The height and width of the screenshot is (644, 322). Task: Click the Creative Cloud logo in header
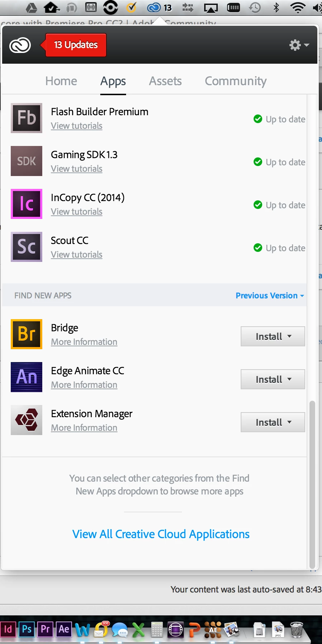20,45
